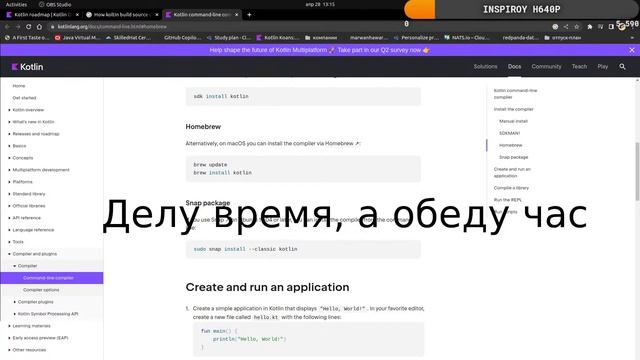Viewport: 640px width, 360px height.
Task: Click the browser forward arrow
Action: 18,27
